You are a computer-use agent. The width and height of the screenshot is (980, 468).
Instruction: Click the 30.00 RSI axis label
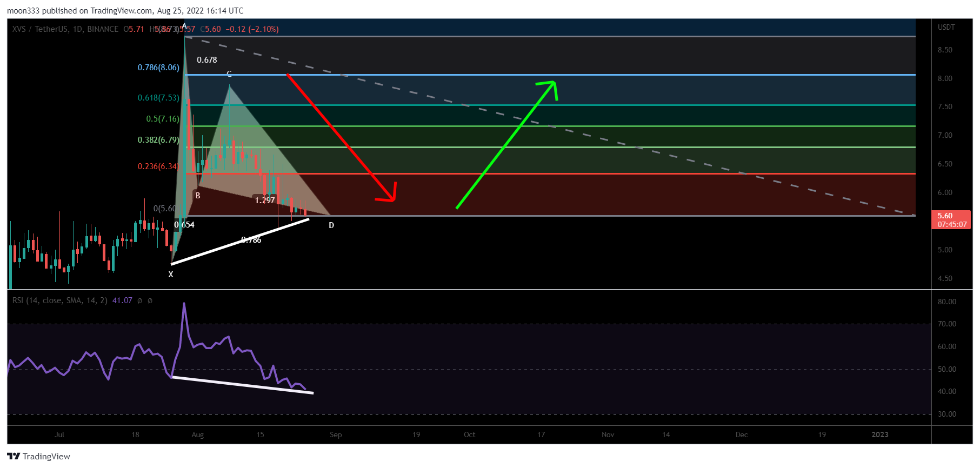click(x=947, y=414)
